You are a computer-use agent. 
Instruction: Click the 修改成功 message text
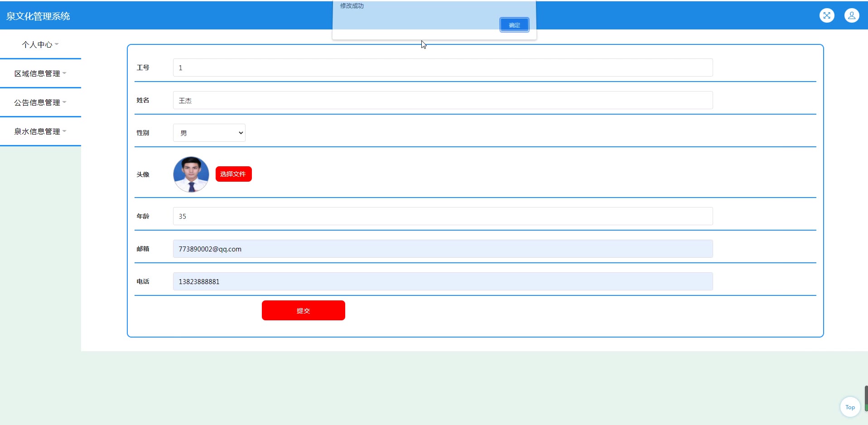(352, 6)
